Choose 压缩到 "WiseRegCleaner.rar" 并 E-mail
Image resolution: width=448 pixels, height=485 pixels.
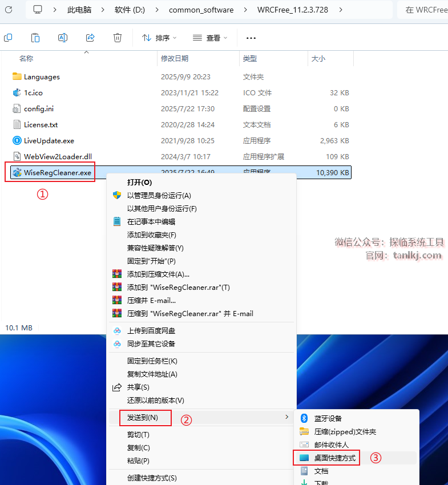tap(201, 314)
